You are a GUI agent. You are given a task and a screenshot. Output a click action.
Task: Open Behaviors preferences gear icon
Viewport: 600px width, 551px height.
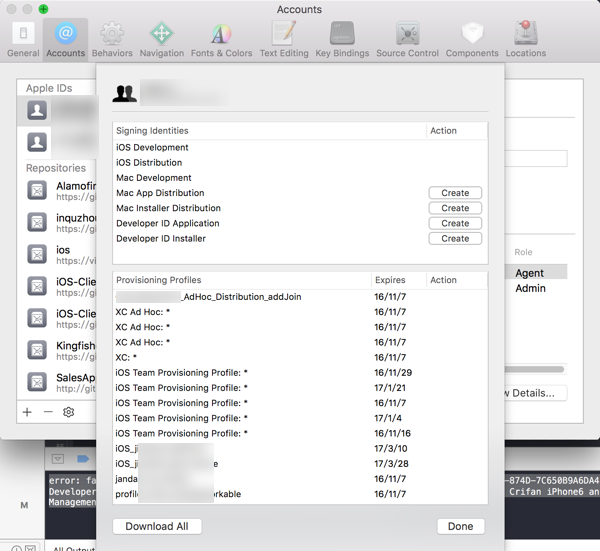[112, 39]
